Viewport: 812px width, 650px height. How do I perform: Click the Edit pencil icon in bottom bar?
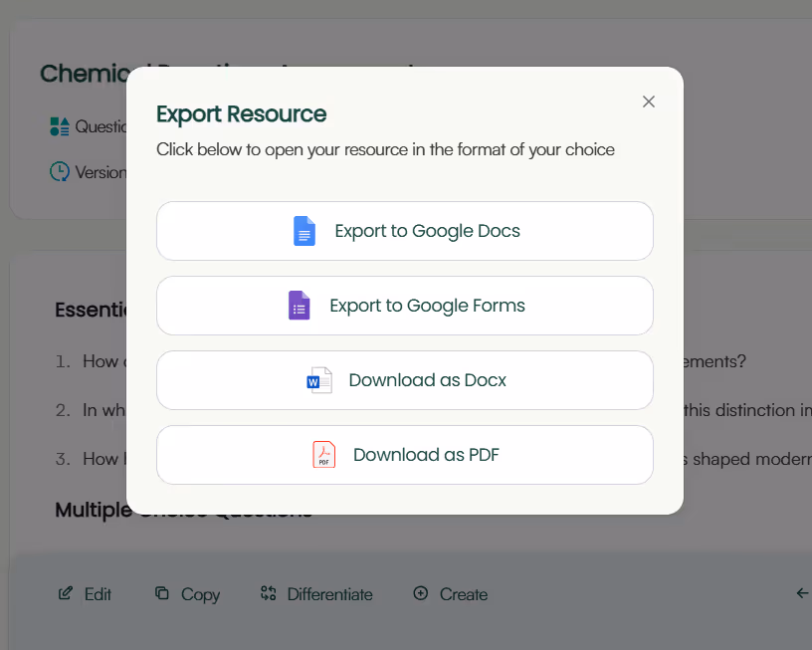(x=66, y=593)
